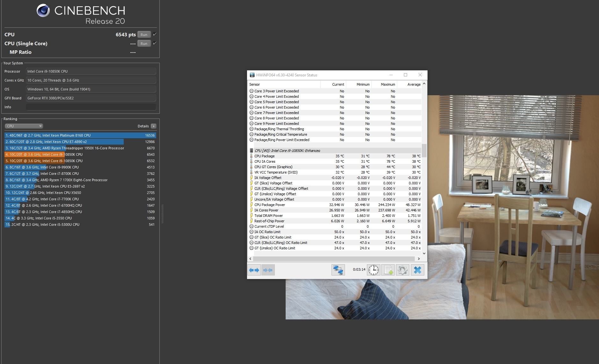
Task: Open the CPU ranking dropdown
Action: (24, 126)
